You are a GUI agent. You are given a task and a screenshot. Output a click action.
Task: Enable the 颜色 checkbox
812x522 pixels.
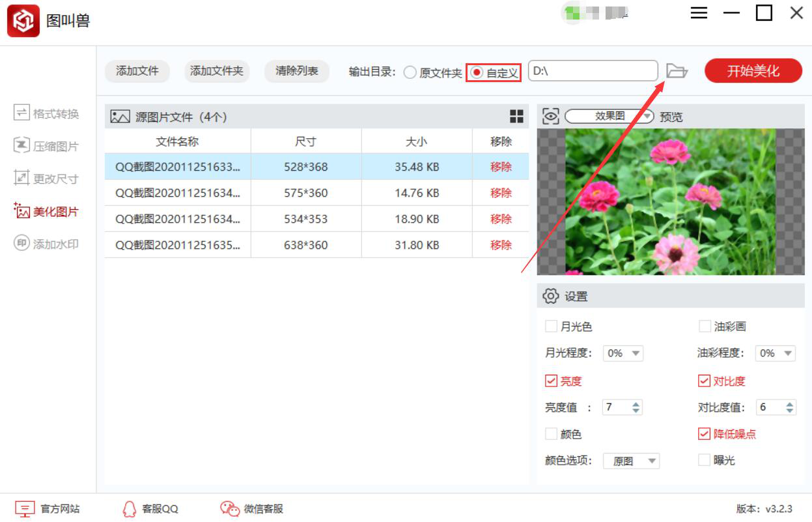coord(551,434)
